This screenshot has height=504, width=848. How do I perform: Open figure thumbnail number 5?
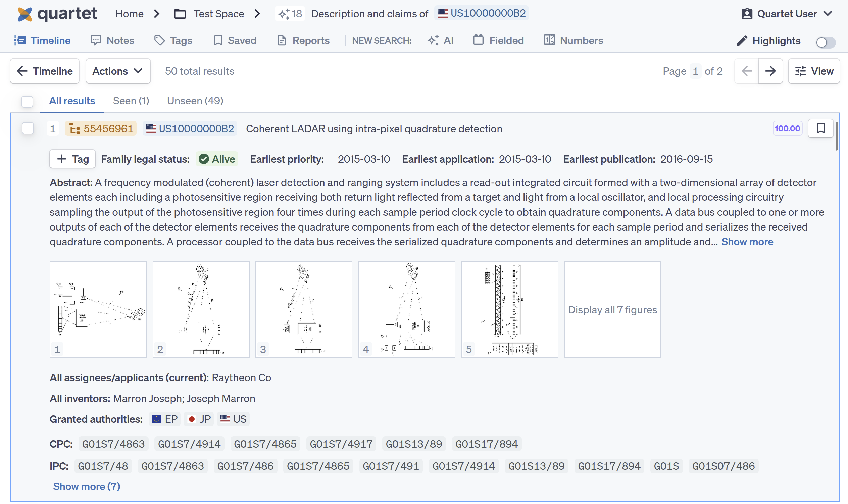[509, 309]
